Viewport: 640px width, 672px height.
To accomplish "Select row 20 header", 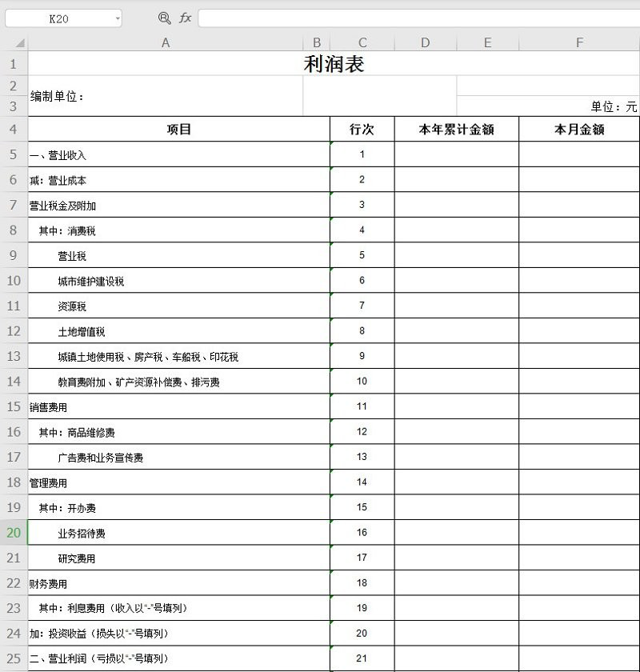I will tap(14, 532).
